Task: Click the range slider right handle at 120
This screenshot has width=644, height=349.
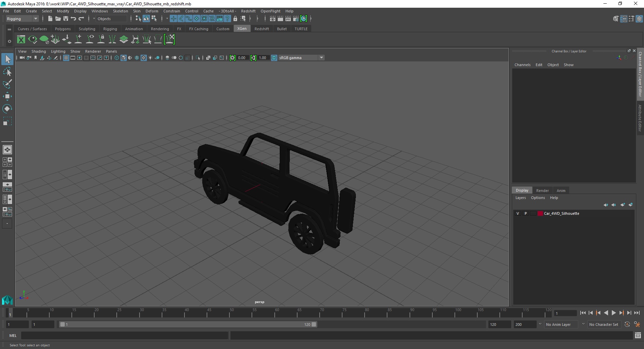Action: click(314, 325)
